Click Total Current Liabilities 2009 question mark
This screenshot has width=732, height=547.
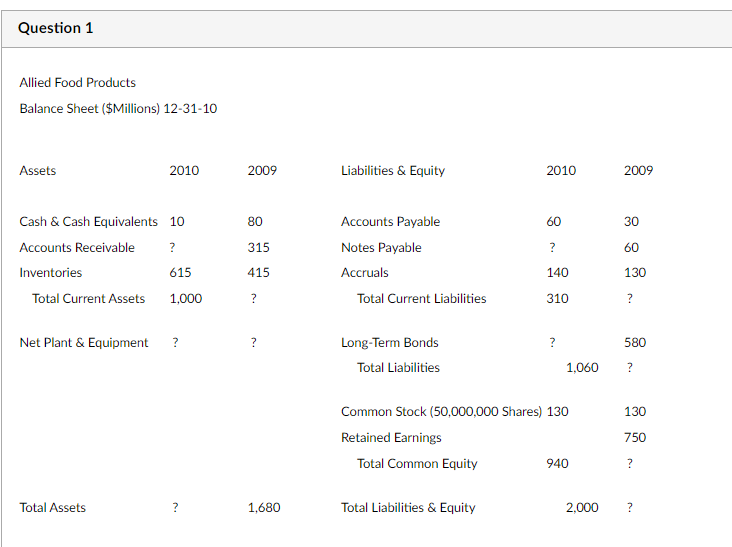(630, 299)
